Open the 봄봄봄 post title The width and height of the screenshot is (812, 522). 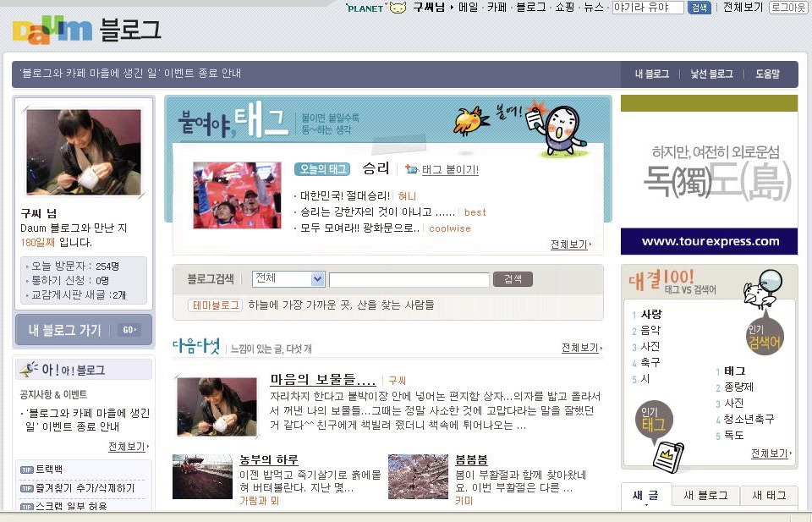coord(471,459)
